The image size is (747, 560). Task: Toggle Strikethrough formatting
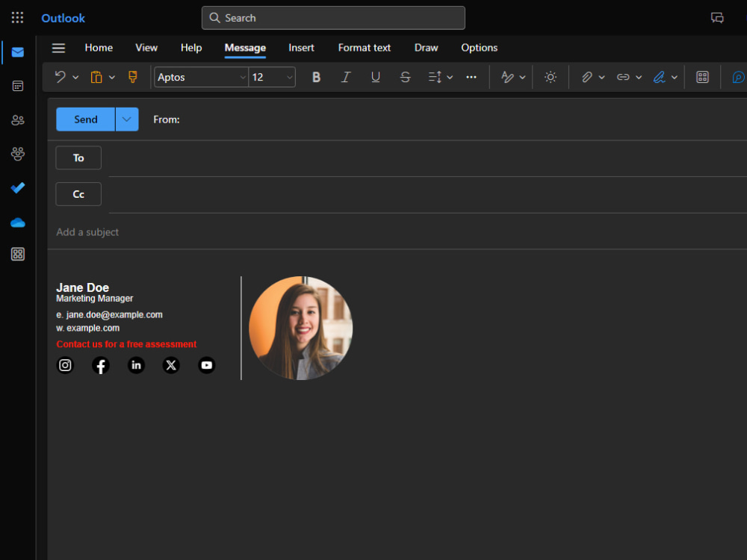pos(405,77)
